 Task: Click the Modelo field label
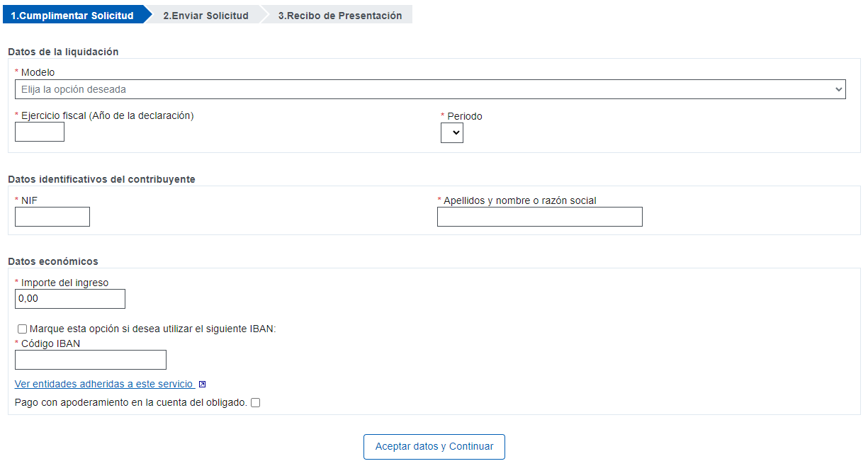[x=38, y=72]
